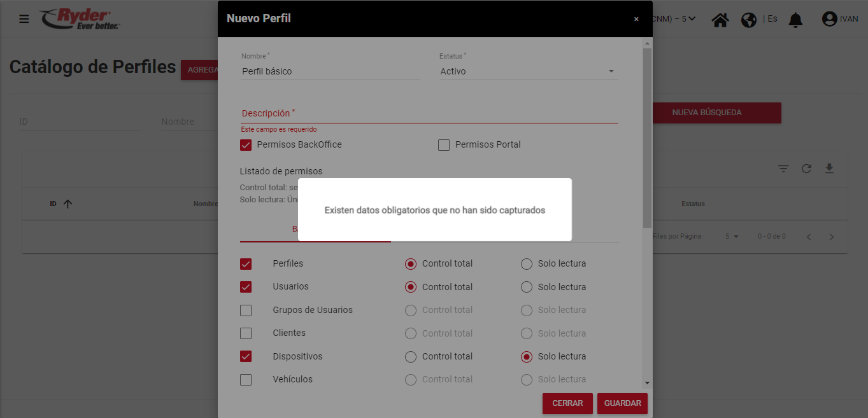Download the profiles table data
868x418 pixels.
coord(829,169)
